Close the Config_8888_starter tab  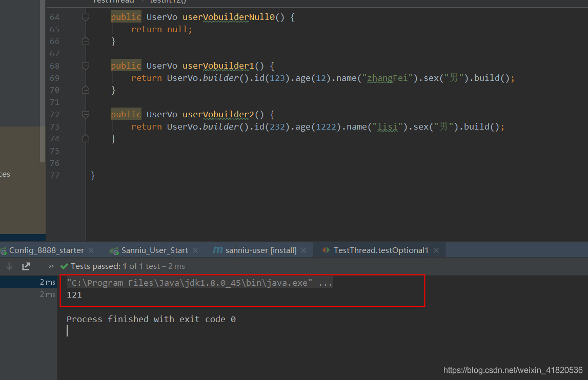point(91,250)
